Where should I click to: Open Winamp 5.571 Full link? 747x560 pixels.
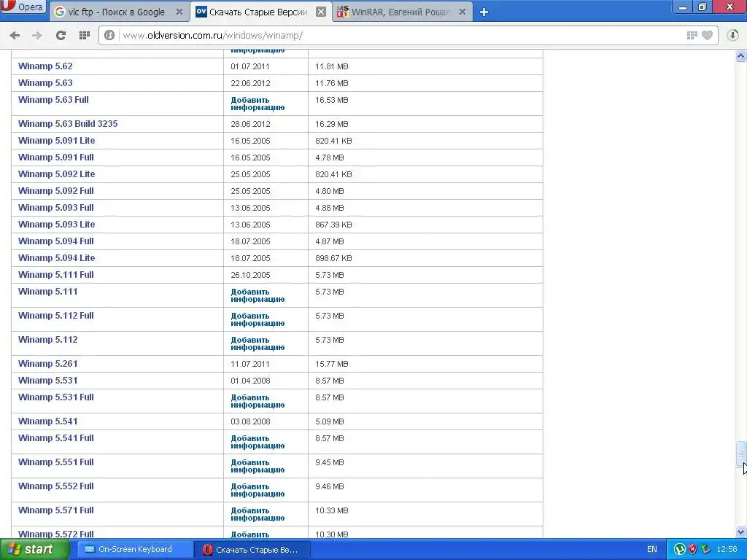(55, 510)
